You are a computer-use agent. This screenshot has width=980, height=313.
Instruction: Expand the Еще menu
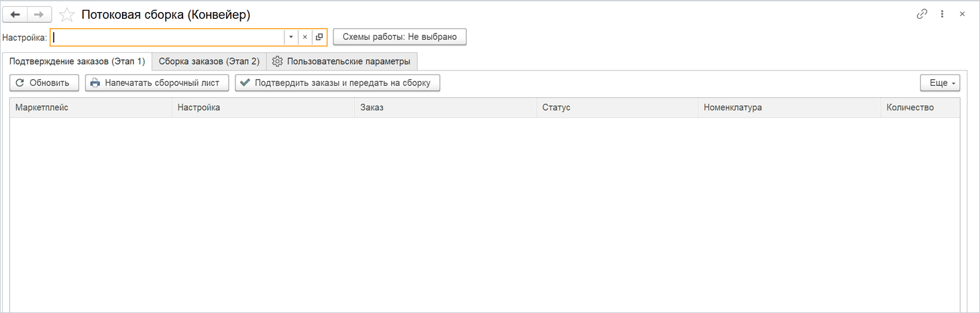940,82
